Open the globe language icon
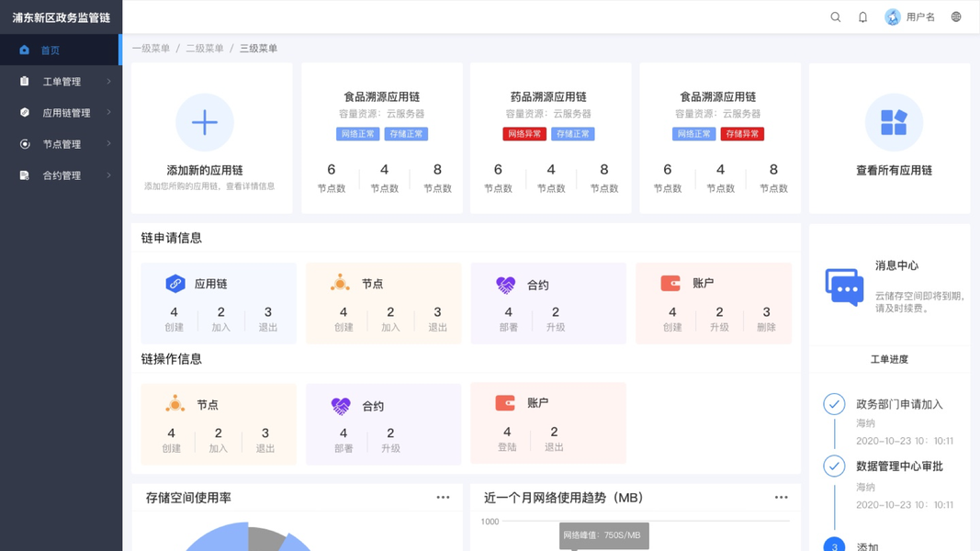The height and width of the screenshot is (551, 980). point(956,17)
